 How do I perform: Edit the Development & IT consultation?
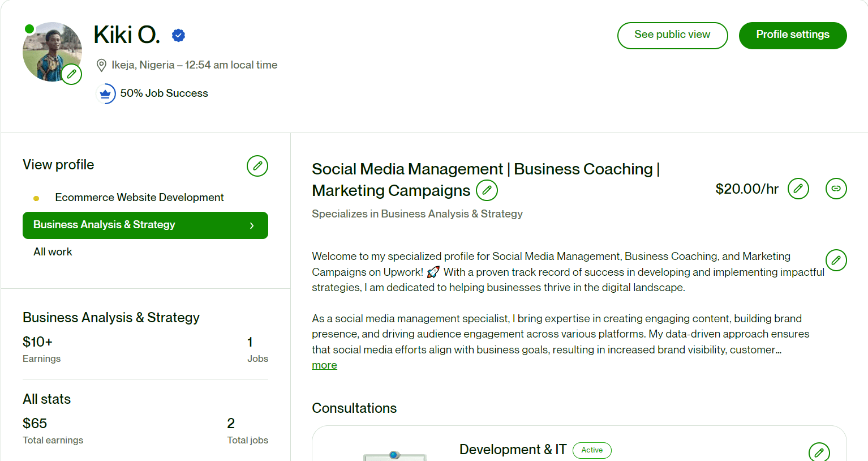(819, 452)
